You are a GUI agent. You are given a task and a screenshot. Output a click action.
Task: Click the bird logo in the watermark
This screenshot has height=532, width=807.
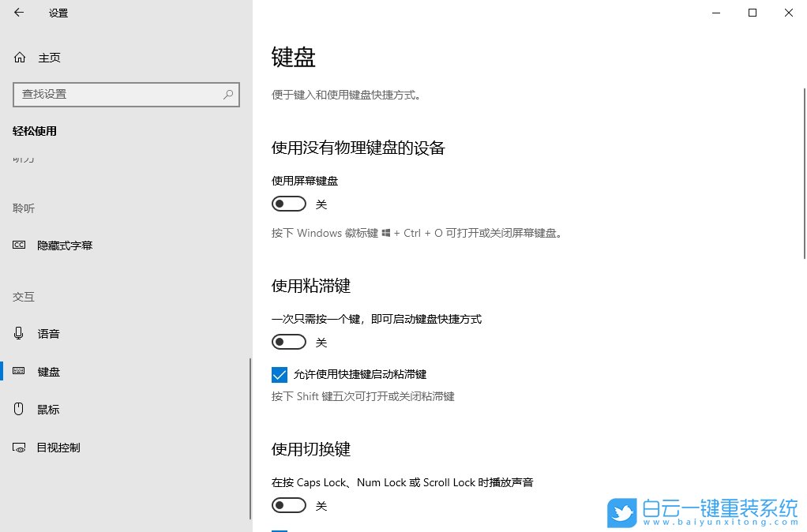click(621, 513)
